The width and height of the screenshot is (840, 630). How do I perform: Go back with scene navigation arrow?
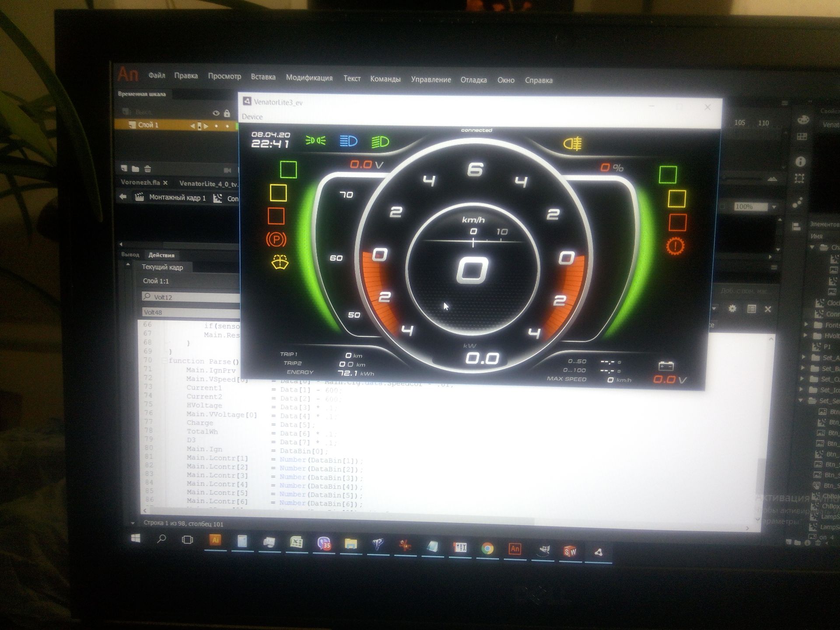click(x=123, y=197)
